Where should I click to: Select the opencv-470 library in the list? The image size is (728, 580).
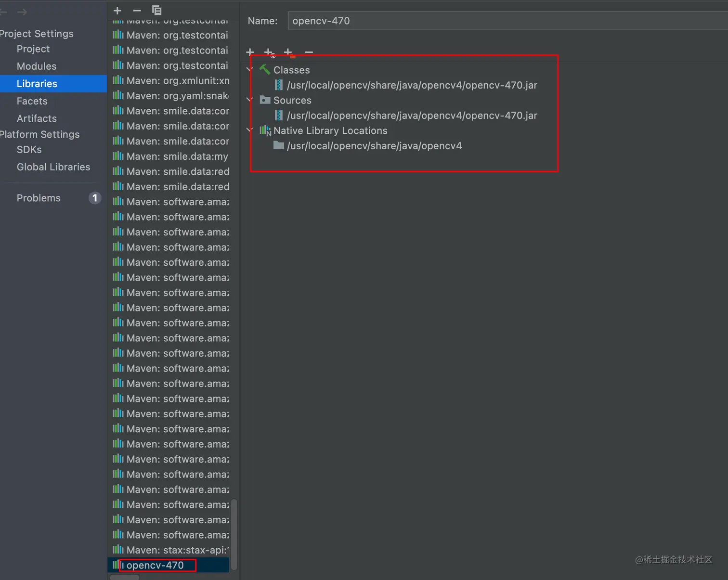coord(169,565)
